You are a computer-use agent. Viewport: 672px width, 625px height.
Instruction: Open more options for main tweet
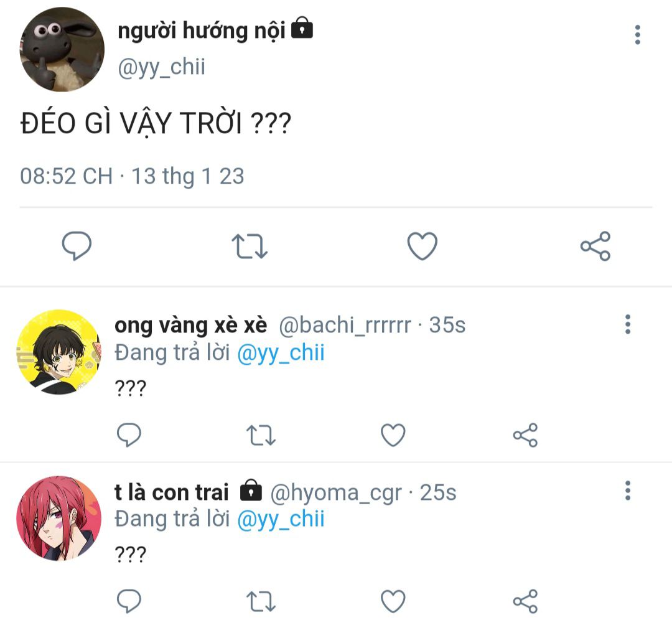(x=638, y=35)
